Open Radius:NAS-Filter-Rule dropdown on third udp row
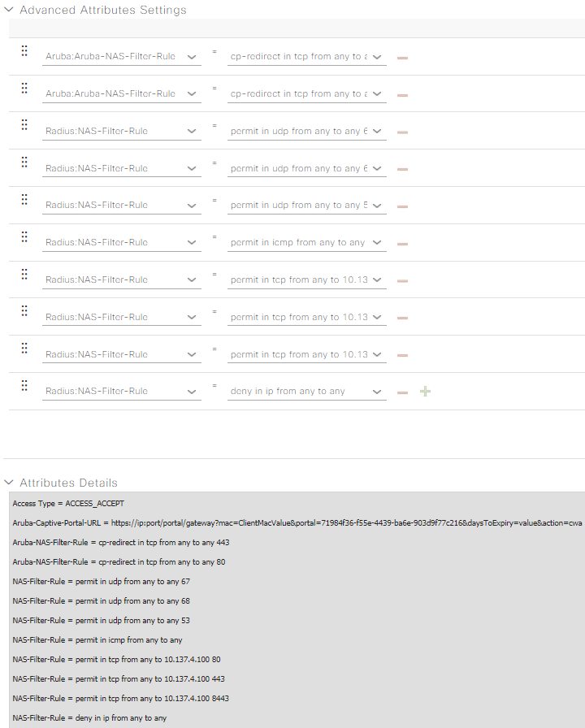This screenshot has width=585, height=728. (x=122, y=206)
